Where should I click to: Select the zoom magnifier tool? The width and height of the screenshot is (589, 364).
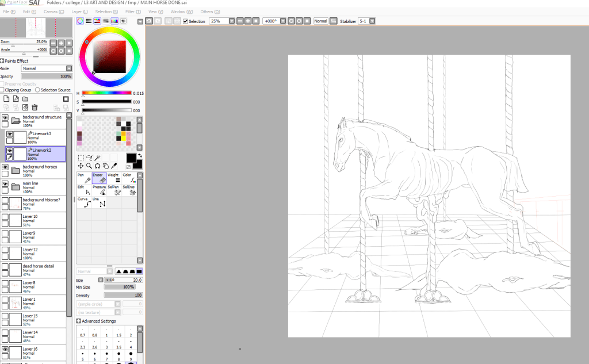[89, 166]
